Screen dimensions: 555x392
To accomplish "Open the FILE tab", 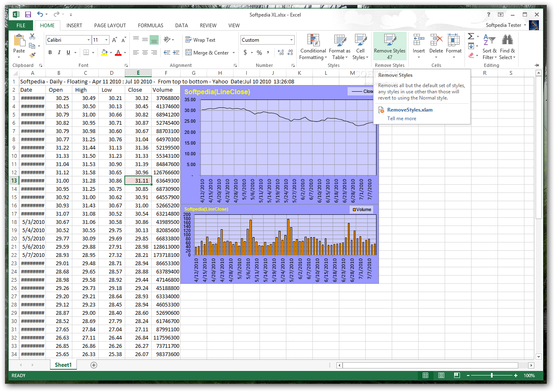I will pyautogui.click(x=21, y=25).
